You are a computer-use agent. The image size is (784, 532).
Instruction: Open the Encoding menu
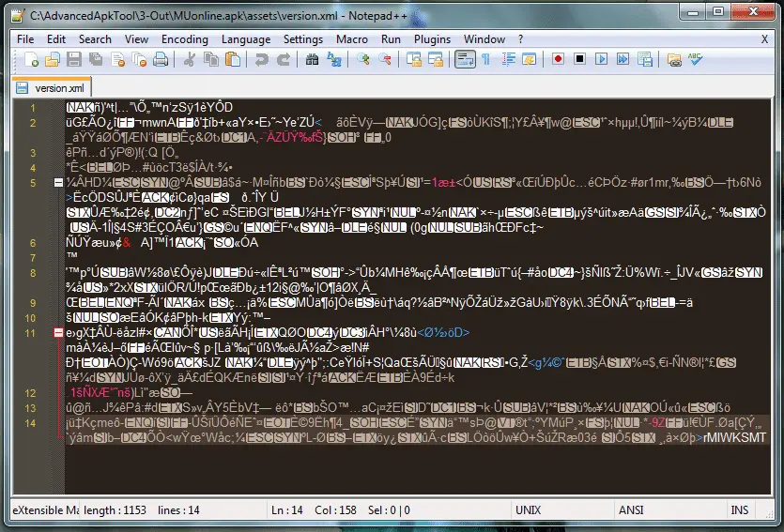(185, 39)
